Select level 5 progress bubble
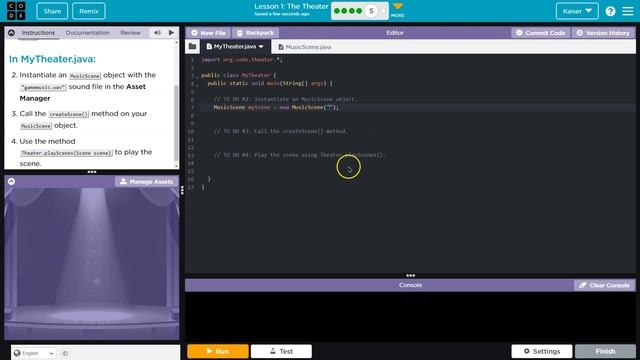 tap(371, 11)
